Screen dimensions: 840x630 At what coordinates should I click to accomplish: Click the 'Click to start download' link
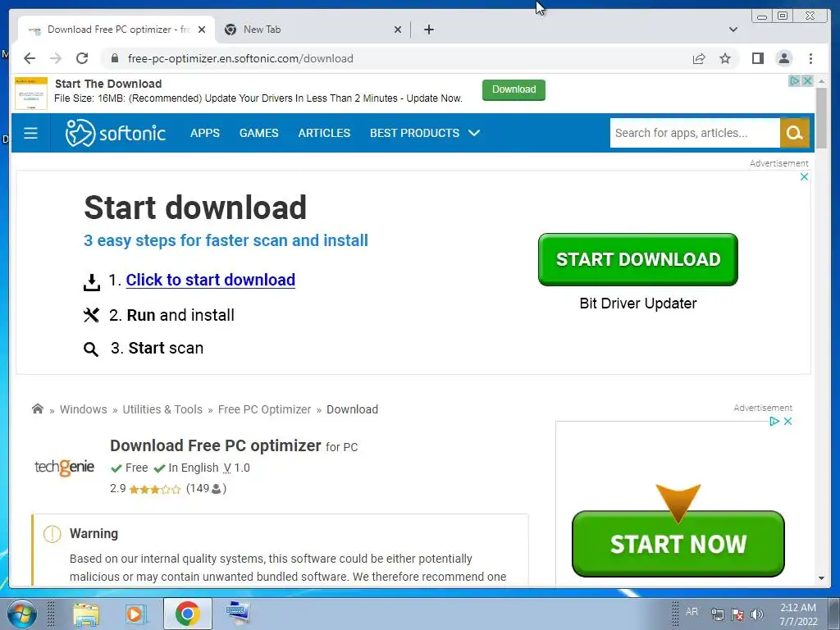pyautogui.click(x=211, y=280)
